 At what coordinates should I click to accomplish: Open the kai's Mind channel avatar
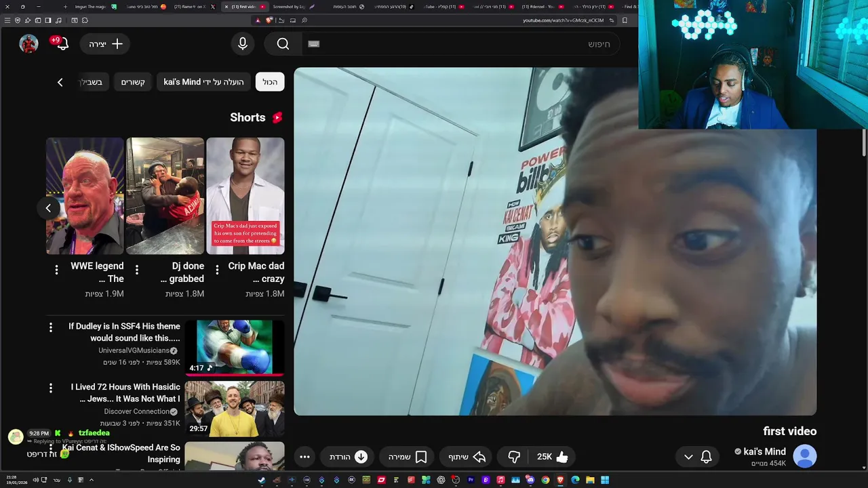tap(805, 456)
